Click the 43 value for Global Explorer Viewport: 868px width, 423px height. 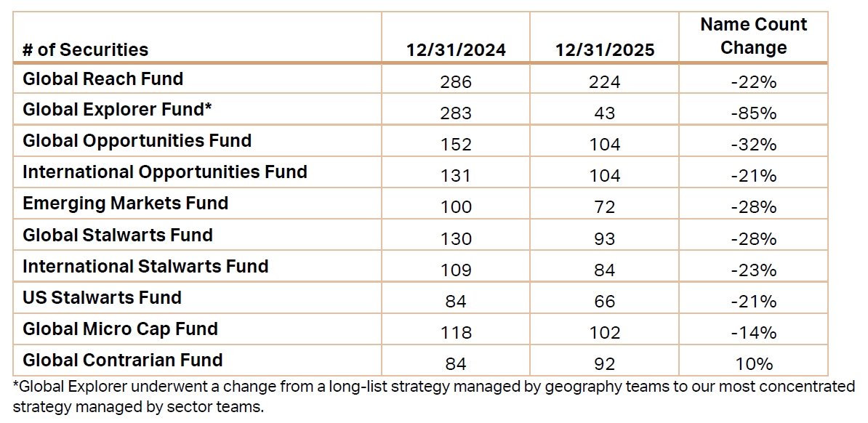pos(604,113)
